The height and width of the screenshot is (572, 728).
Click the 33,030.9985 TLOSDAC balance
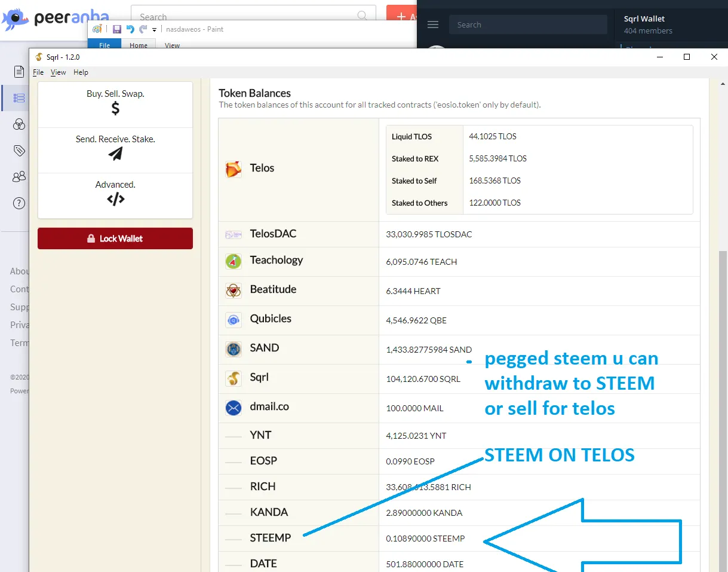pos(429,234)
